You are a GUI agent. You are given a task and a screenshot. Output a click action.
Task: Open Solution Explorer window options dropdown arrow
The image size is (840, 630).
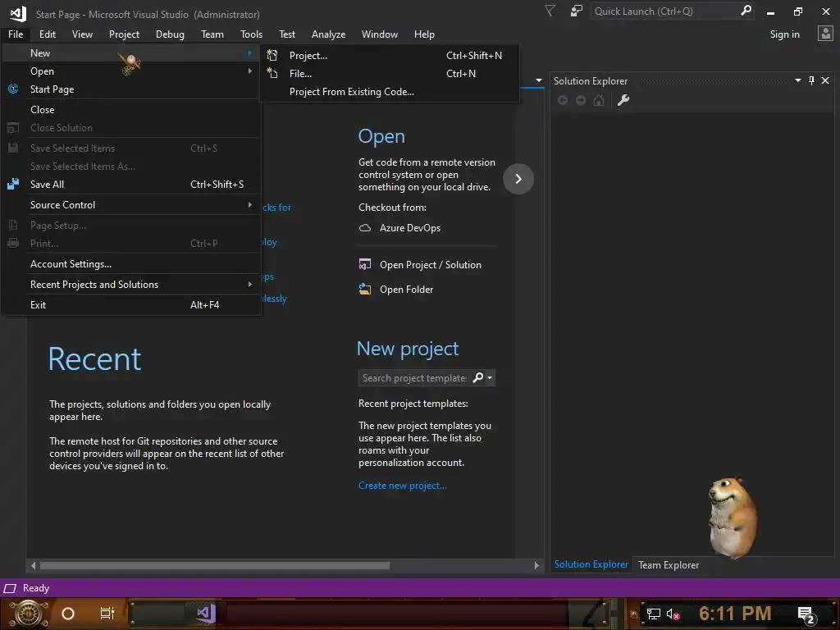pyautogui.click(x=798, y=80)
